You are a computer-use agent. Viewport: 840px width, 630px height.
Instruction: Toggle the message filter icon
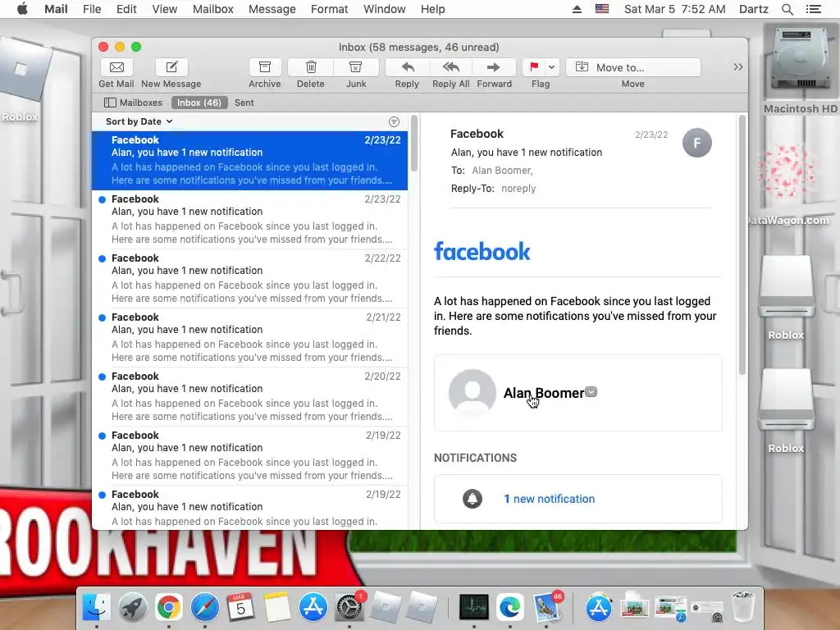(x=394, y=121)
